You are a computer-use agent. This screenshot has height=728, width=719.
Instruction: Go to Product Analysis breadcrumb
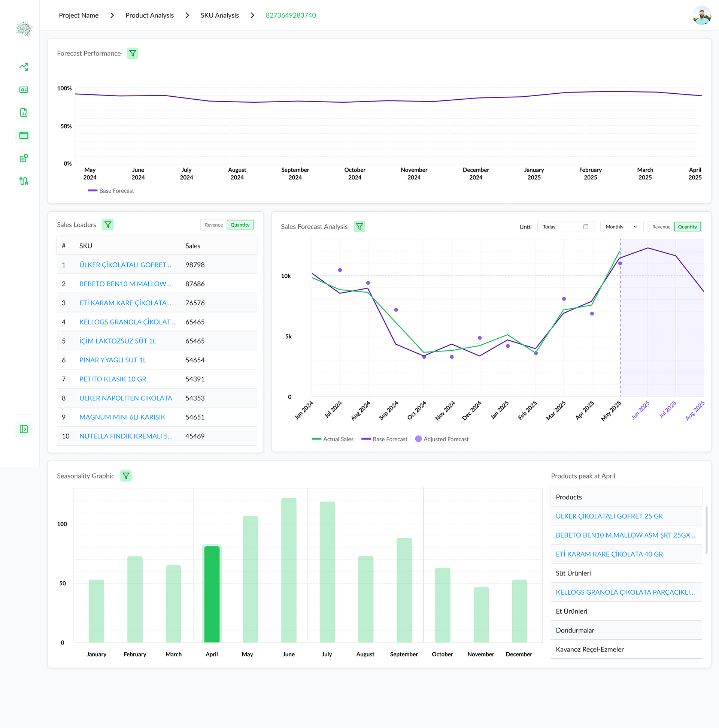pyautogui.click(x=149, y=15)
